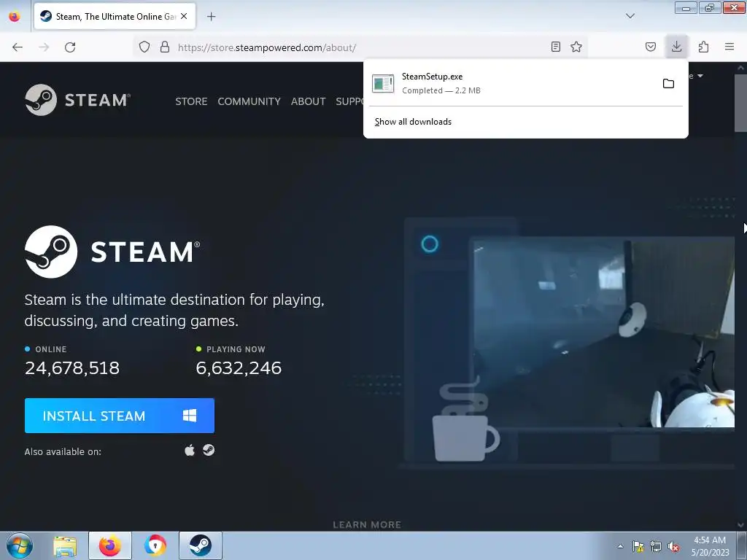
Task: Click the Steam logo in header
Action: pyautogui.click(x=77, y=100)
